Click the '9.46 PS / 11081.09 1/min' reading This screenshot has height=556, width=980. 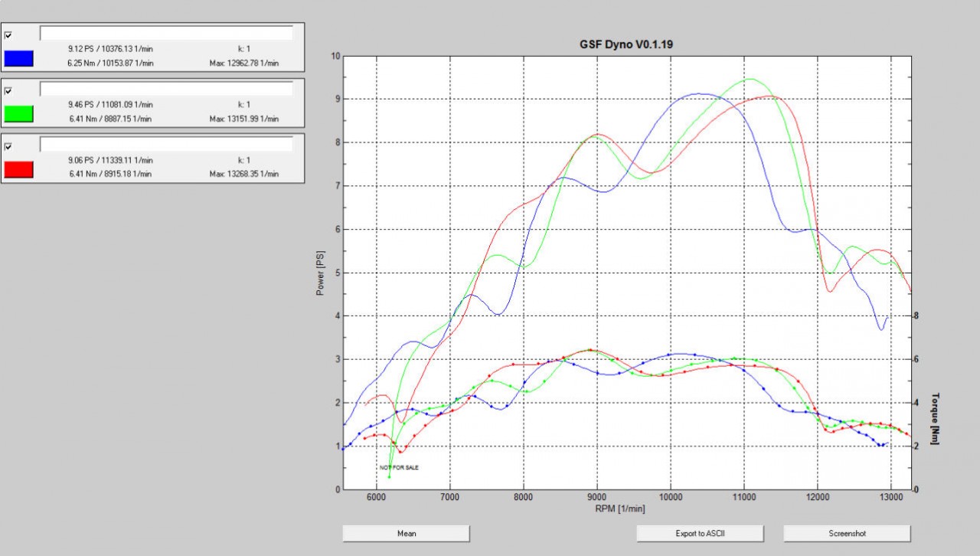110,104
